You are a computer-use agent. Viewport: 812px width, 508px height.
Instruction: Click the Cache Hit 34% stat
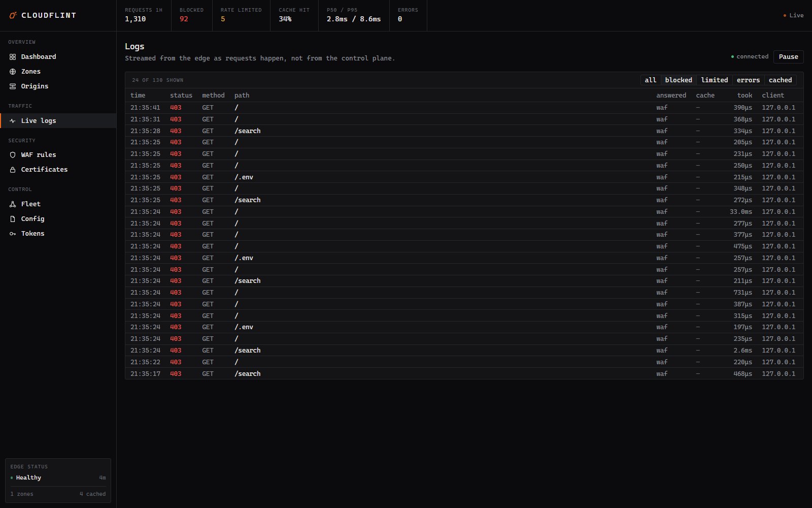point(294,15)
